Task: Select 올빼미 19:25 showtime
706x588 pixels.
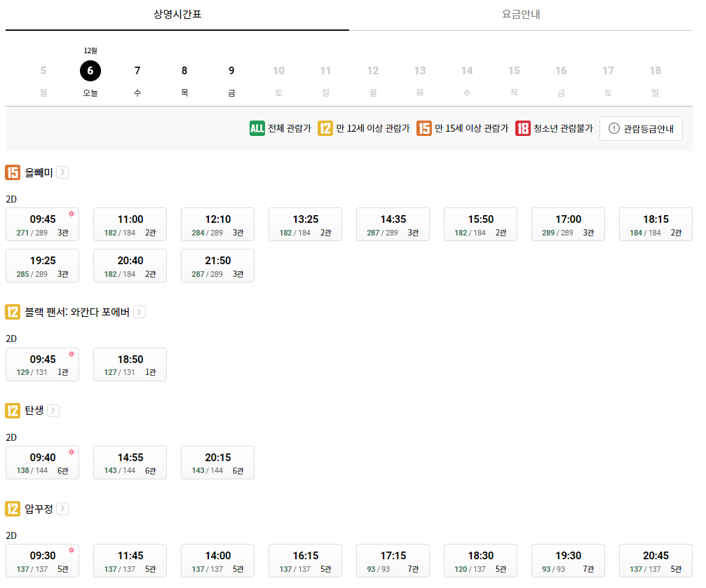Action: pyautogui.click(x=42, y=266)
